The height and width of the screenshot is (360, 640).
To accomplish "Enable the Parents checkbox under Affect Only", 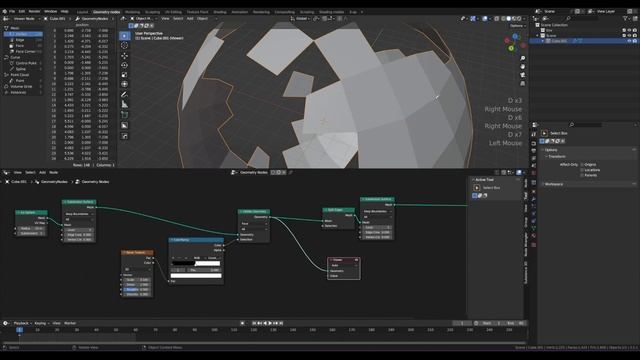I will [582, 175].
